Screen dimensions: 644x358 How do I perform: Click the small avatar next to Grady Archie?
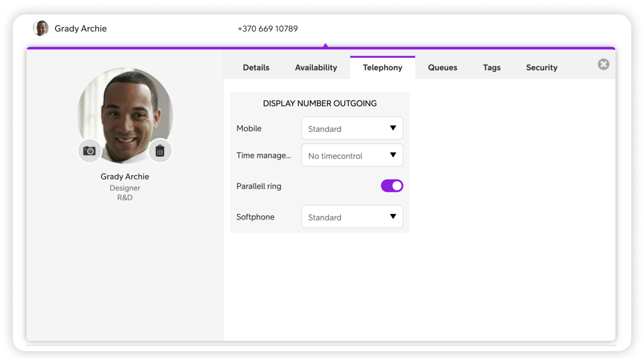(x=40, y=28)
